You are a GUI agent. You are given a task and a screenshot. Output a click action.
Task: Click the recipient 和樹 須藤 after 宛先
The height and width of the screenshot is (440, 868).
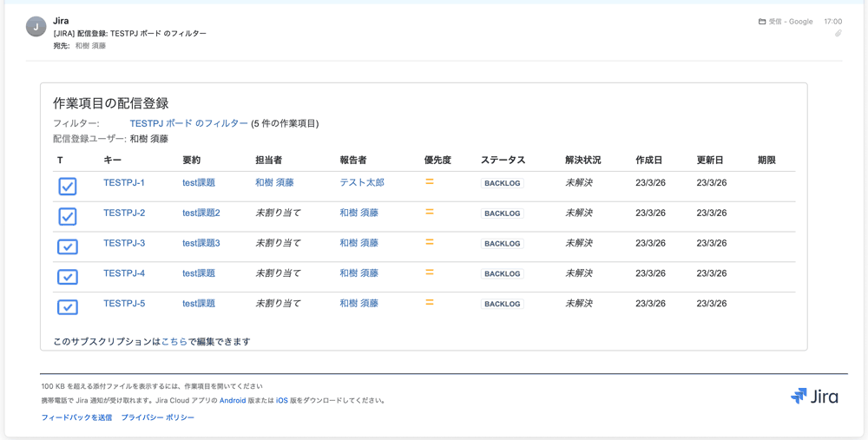pyautogui.click(x=91, y=46)
